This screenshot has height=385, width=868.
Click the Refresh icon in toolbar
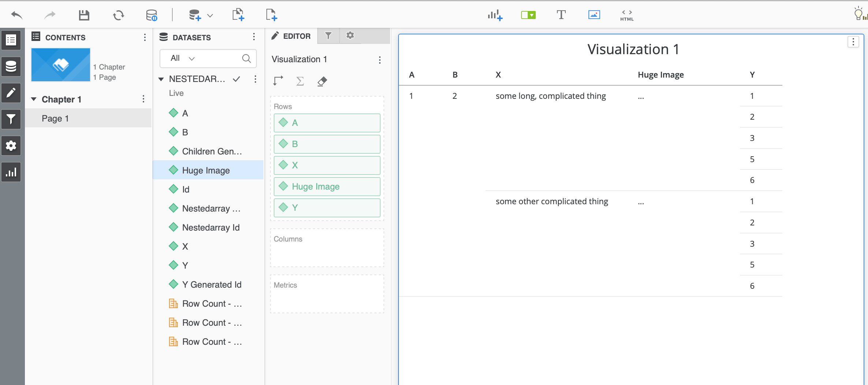(118, 15)
